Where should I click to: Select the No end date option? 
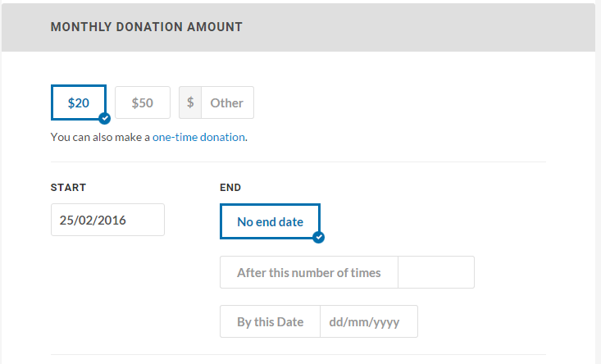pos(270,221)
